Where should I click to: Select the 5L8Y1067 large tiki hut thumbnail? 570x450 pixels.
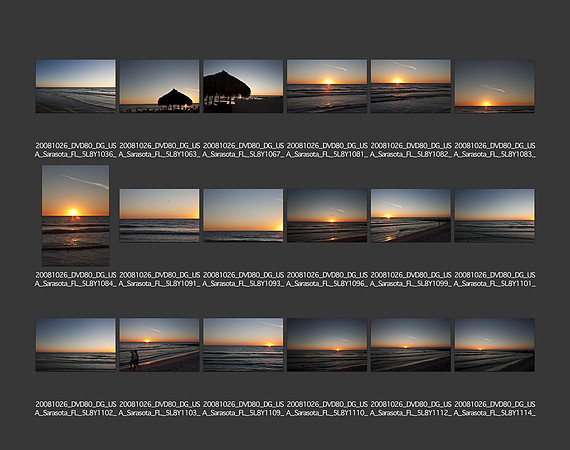(243, 86)
